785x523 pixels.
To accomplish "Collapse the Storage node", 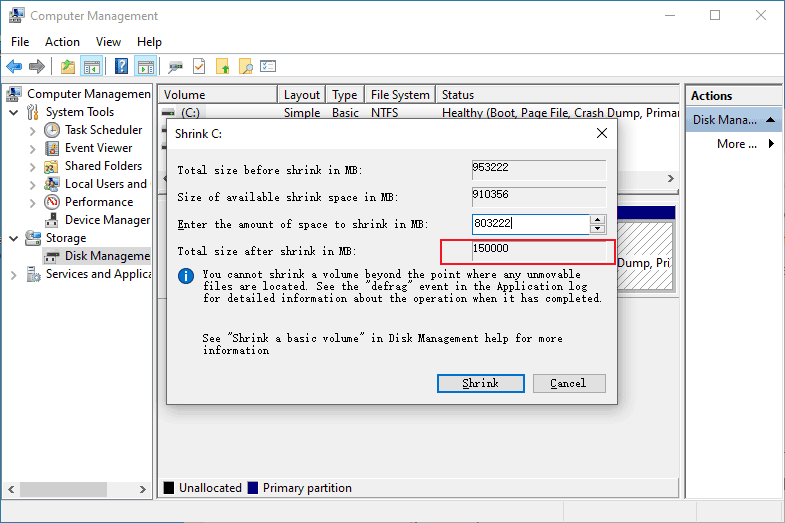I will click(14, 239).
